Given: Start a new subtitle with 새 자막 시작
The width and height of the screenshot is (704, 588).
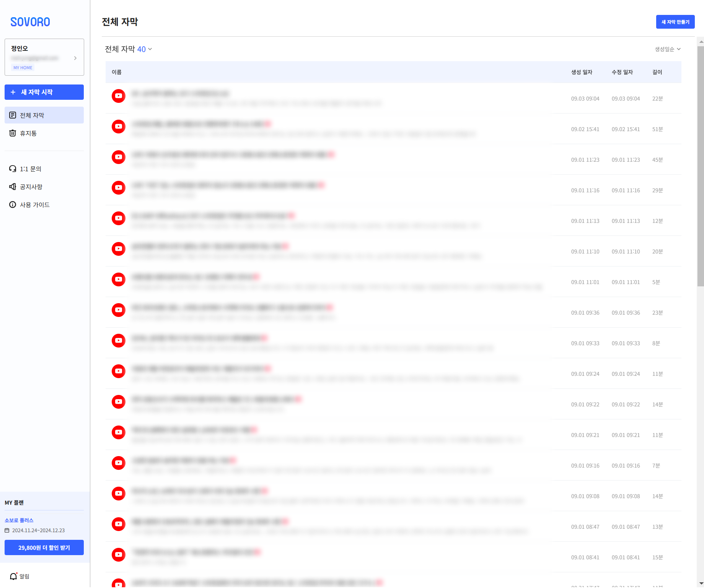Looking at the screenshot, I should (44, 92).
